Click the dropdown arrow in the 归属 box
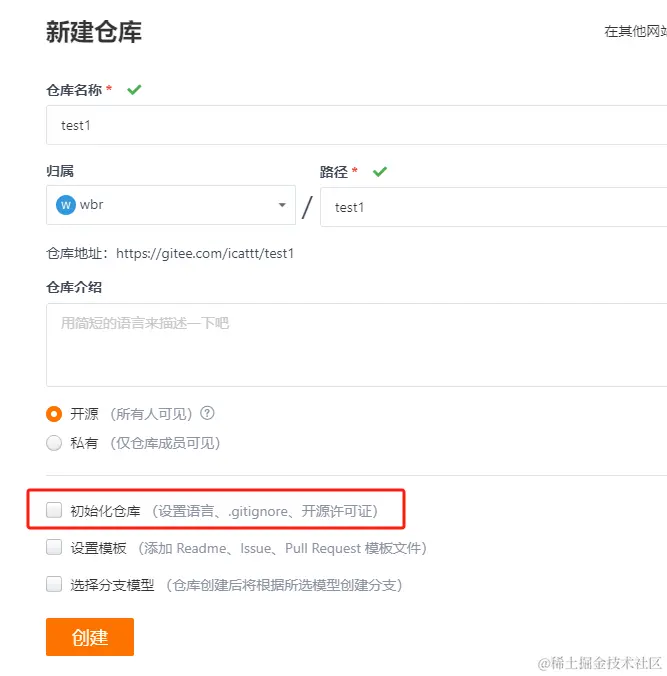 [282, 205]
